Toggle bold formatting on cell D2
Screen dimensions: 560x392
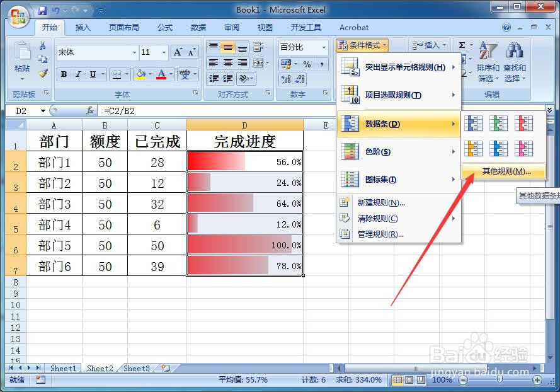[x=64, y=74]
